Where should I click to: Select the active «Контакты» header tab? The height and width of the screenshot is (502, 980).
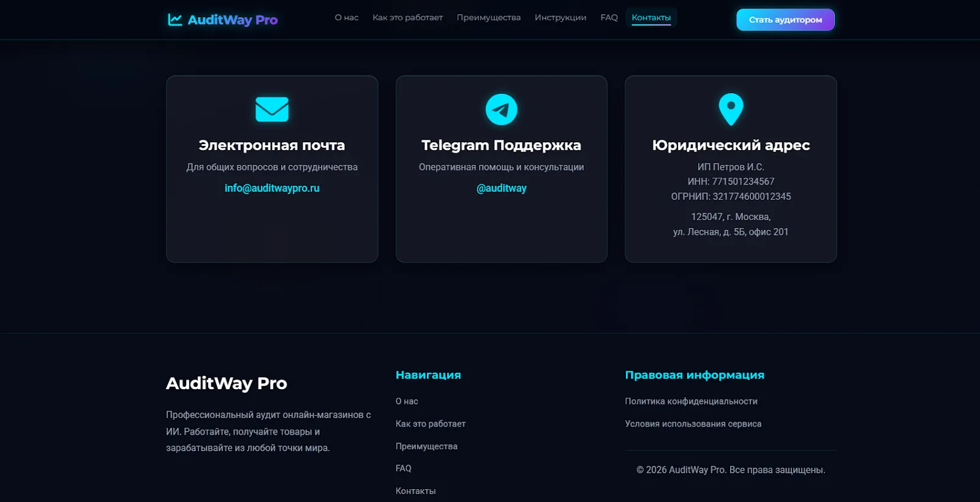point(651,18)
